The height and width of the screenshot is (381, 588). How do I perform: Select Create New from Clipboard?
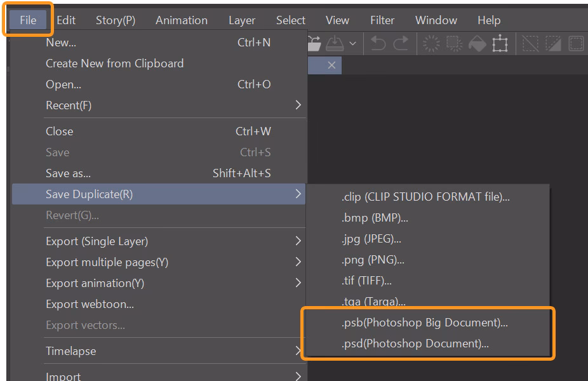click(114, 63)
